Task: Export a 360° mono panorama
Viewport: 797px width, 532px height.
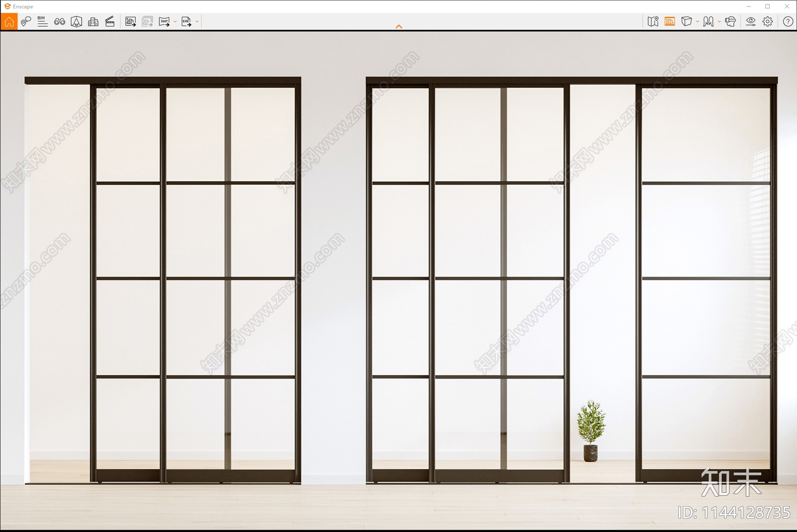Action: (164, 21)
